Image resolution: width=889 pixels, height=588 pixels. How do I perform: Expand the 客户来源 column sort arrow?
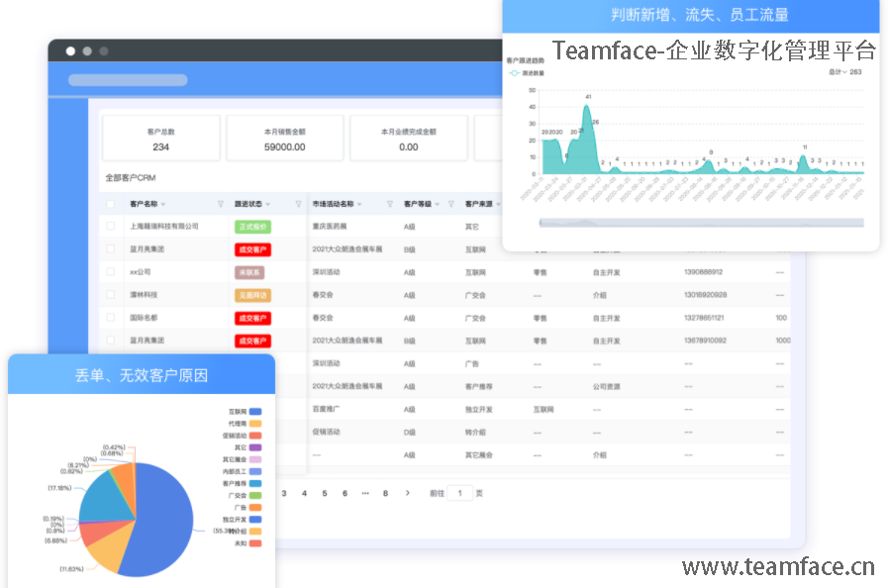(x=498, y=204)
